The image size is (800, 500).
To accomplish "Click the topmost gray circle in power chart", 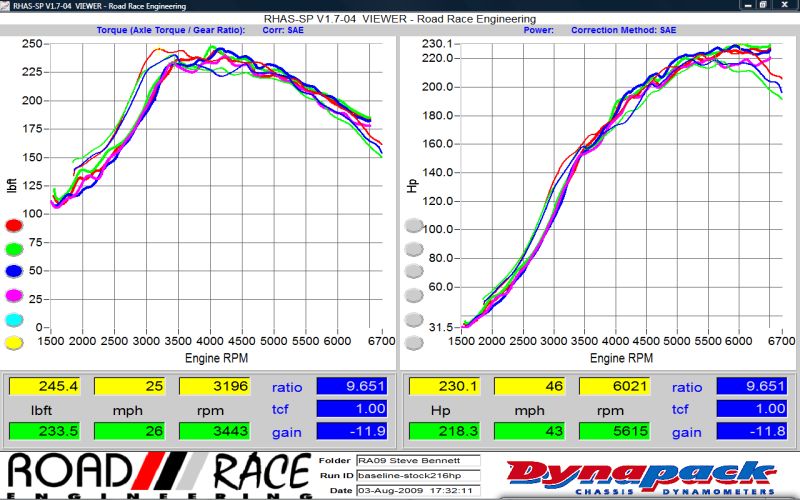I will pyautogui.click(x=414, y=226).
